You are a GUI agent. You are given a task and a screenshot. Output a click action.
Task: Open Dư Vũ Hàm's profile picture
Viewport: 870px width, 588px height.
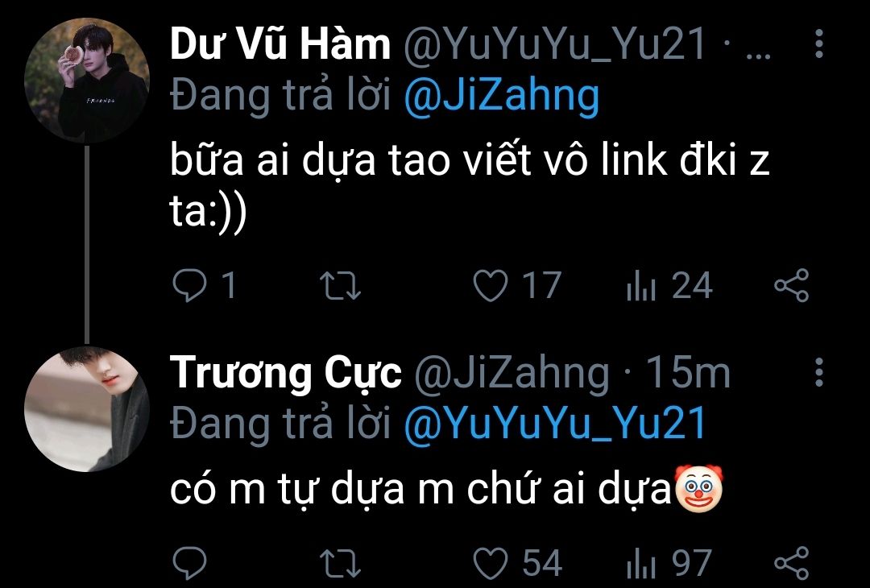(87, 81)
